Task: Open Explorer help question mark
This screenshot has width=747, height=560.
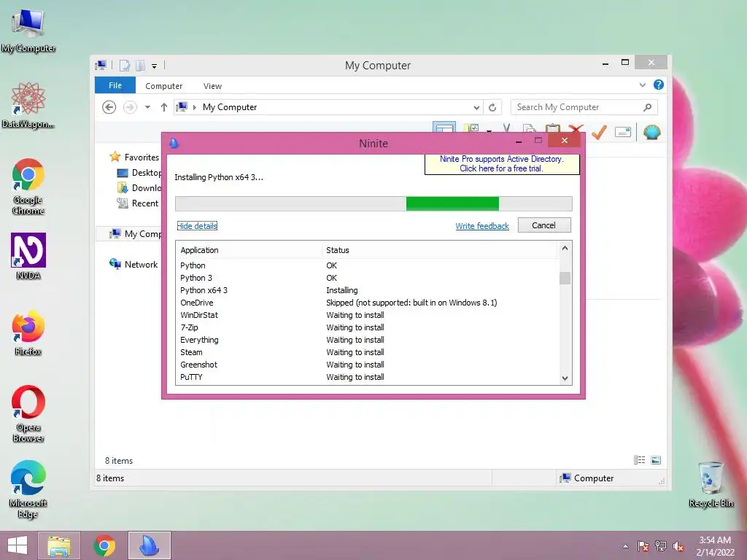Action: coord(659,85)
